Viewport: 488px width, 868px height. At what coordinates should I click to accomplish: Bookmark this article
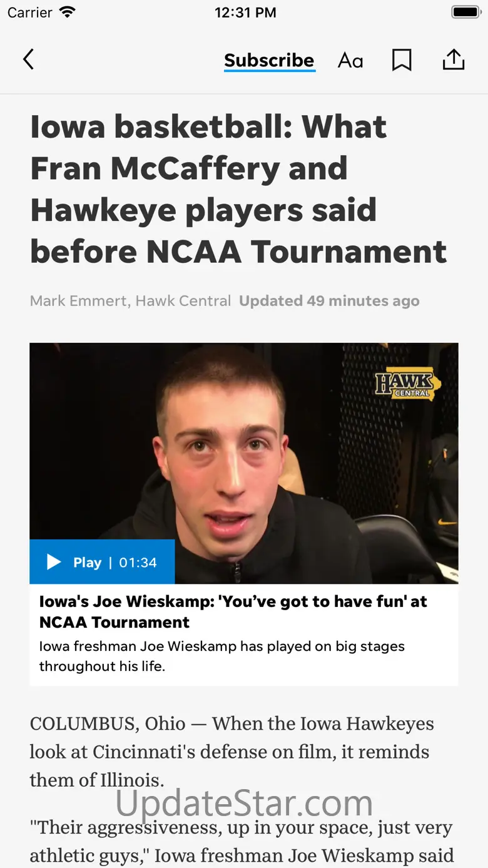(402, 60)
